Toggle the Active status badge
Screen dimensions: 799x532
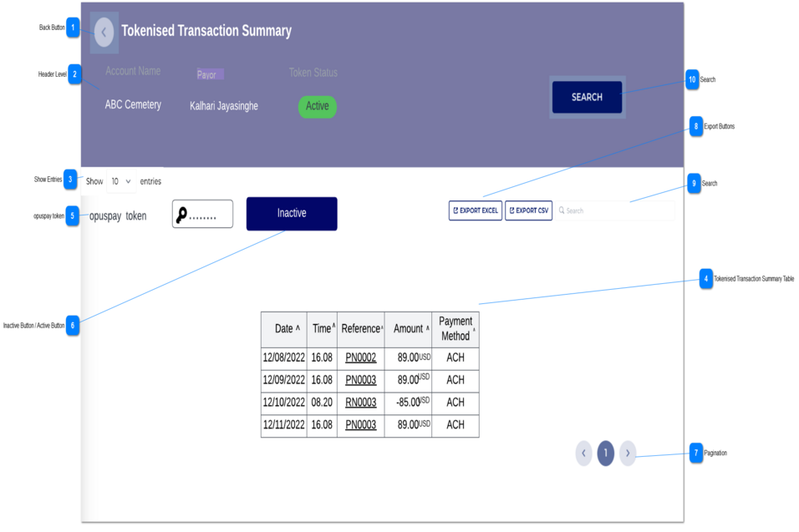click(317, 106)
